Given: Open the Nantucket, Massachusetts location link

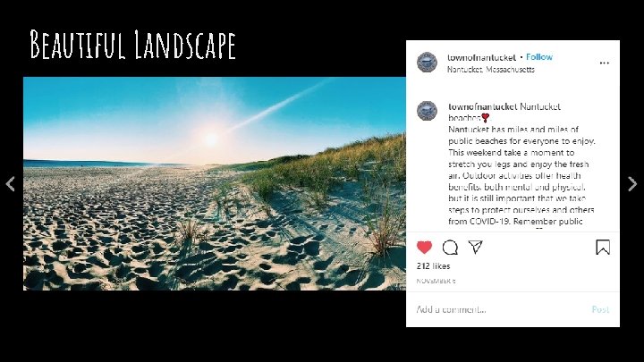Looking at the screenshot, I should coord(491,70).
